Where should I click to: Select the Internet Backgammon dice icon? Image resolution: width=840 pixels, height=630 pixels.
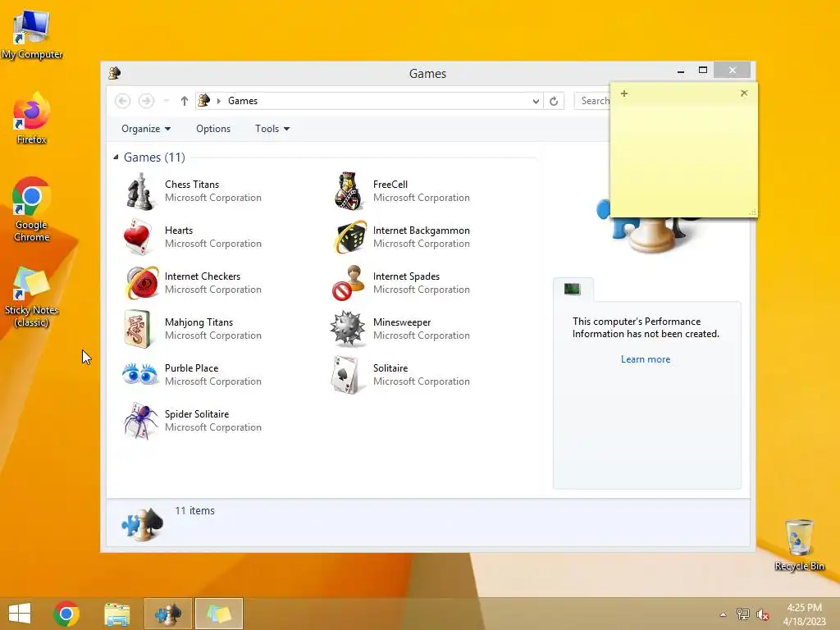click(349, 237)
